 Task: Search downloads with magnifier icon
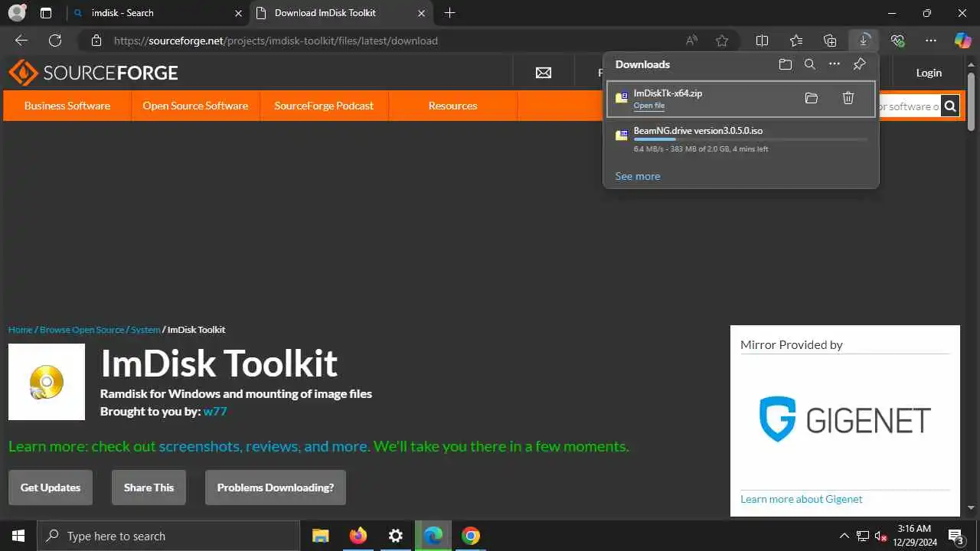(810, 64)
